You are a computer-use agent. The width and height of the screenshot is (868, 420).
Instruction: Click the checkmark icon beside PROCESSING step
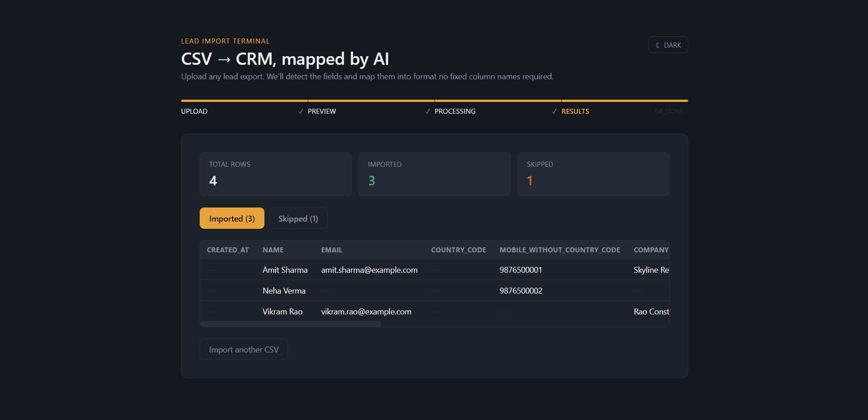[427, 111]
